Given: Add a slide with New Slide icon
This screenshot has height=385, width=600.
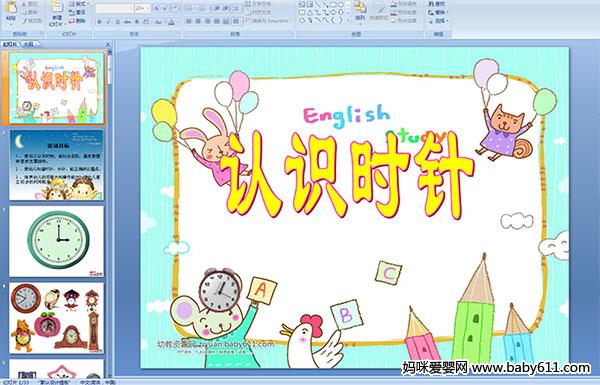Looking at the screenshot, I should coord(57,14).
